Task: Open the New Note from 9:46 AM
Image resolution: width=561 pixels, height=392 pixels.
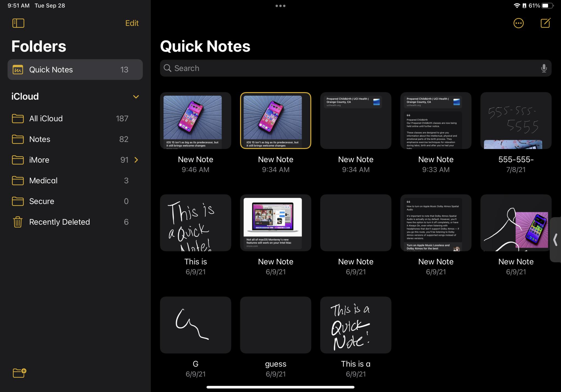Action: click(195, 121)
